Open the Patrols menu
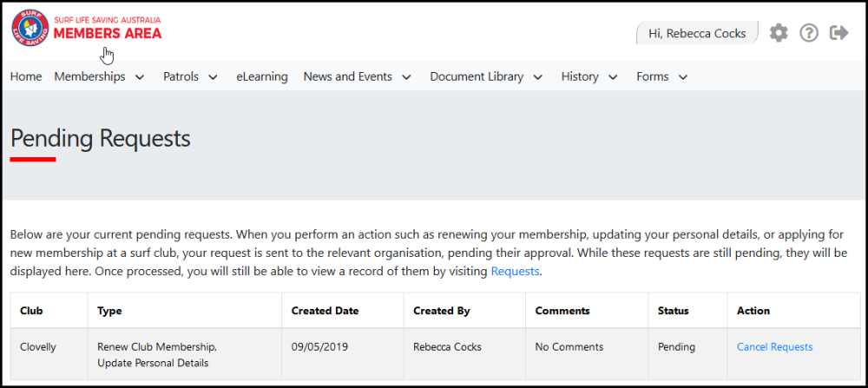 pos(181,76)
